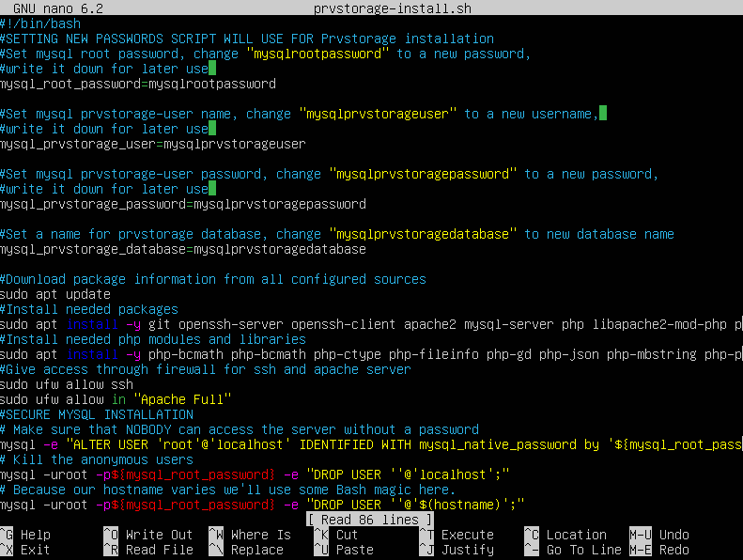Click the quoted "mysqlprvstoragedatabase" in the comment
The height and width of the screenshot is (560, 743).
[x=422, y=234]
